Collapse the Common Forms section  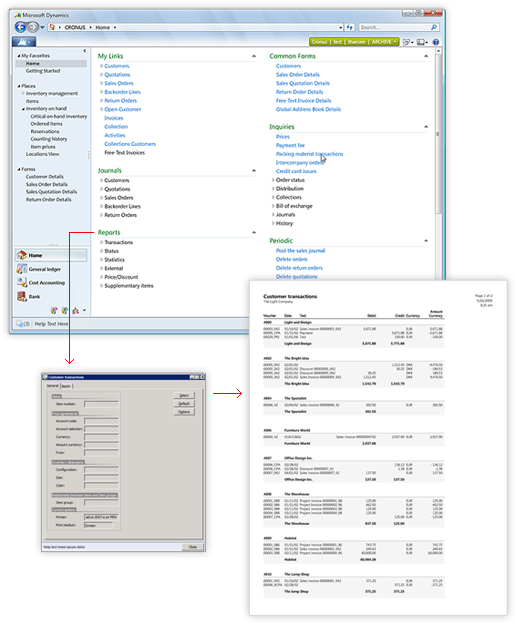tap(426, 56)
